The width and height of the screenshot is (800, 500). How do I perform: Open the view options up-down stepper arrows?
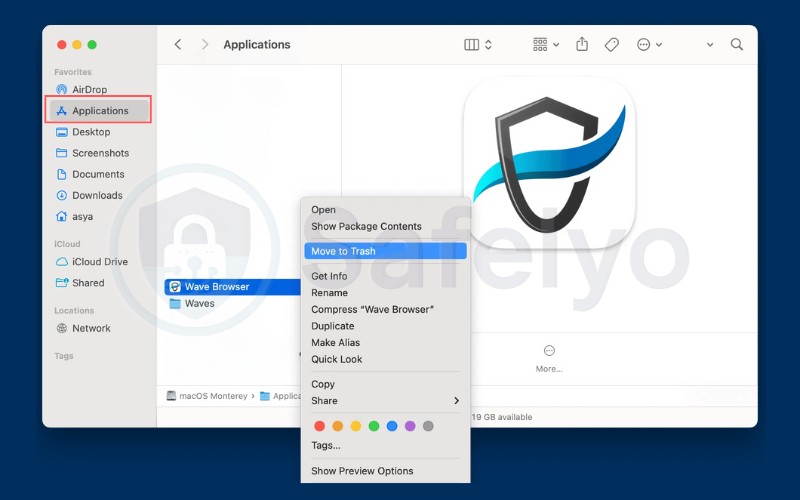[x=488, y=45]
